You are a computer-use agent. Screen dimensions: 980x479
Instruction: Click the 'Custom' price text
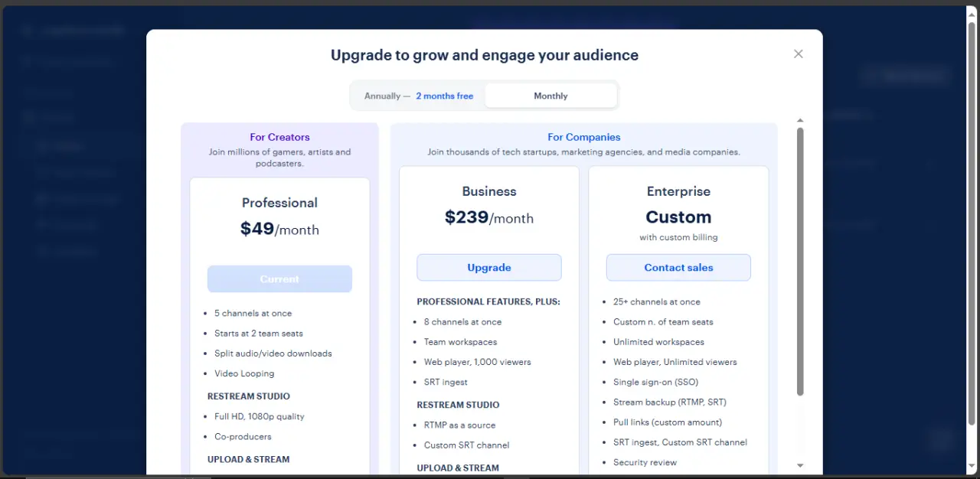[678, 217]
